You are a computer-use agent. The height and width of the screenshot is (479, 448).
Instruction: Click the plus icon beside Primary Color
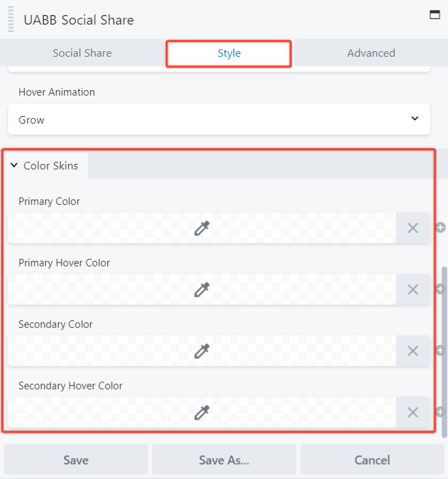point(441,228)
